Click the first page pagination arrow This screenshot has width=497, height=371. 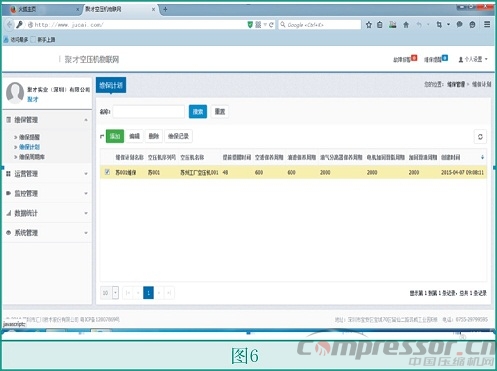coord(128,293)
